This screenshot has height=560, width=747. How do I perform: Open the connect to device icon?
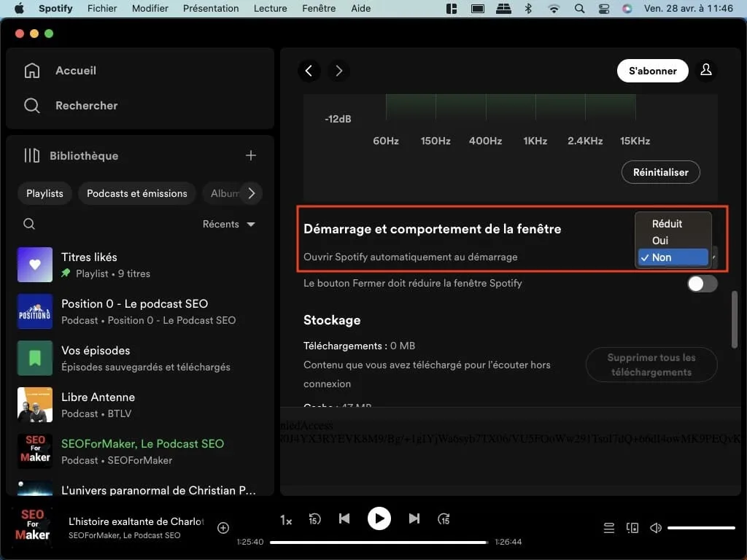click(632, 527)
